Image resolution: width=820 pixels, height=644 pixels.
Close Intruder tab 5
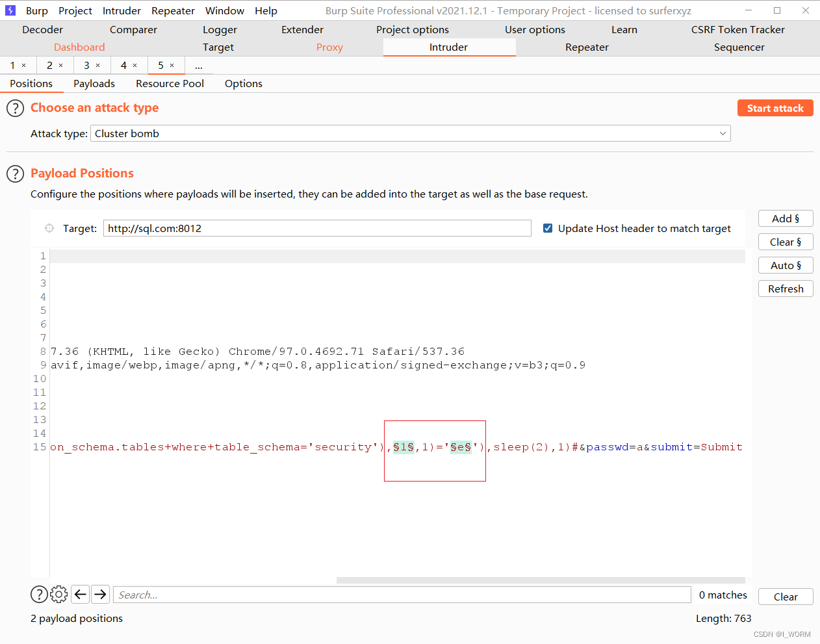172,66
